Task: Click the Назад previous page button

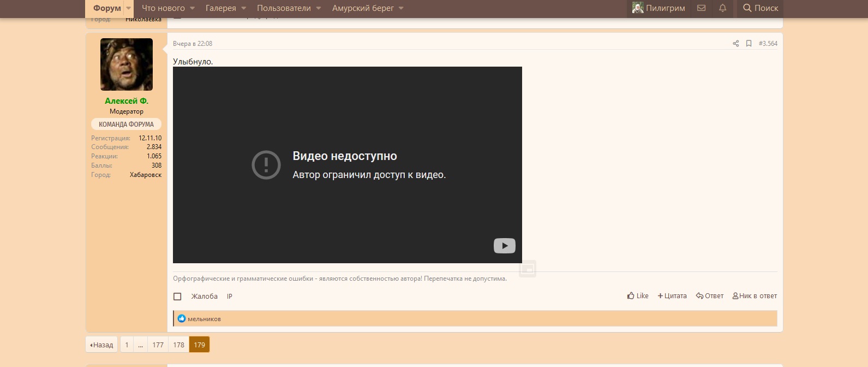Action: point(101,345)
